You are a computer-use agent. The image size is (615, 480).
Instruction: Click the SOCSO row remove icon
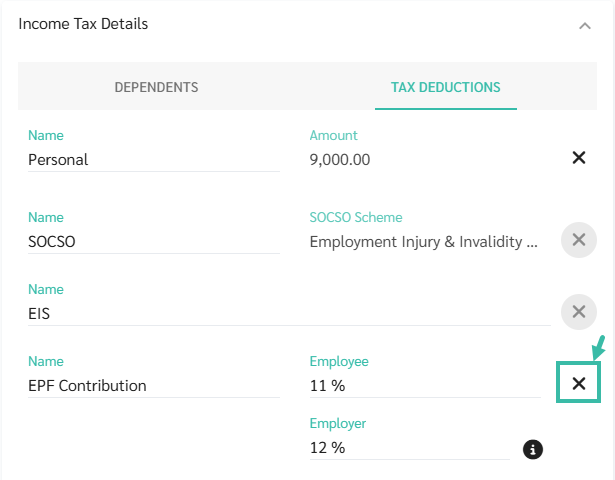pos(578,240)
